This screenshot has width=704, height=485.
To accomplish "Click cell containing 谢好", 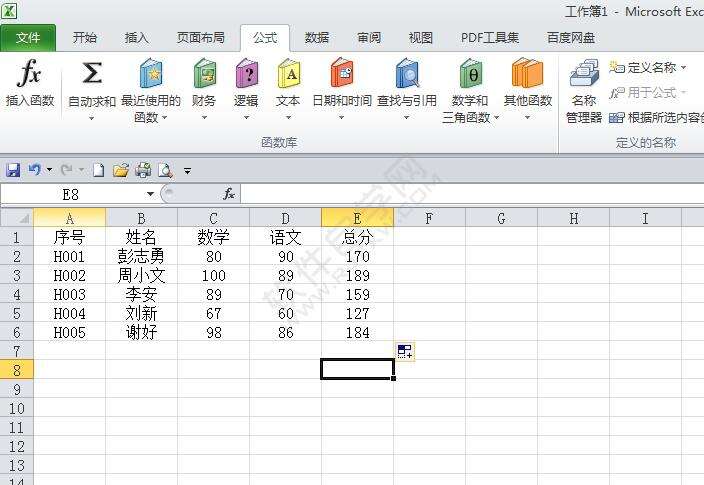I will [x=141, y=332].
